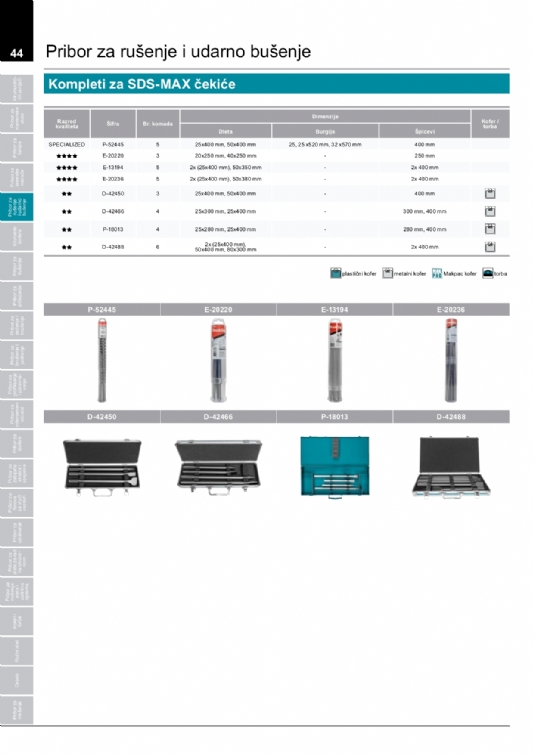
Task: Click the teal P-18013 case image
Action: [x=335, y=467]
